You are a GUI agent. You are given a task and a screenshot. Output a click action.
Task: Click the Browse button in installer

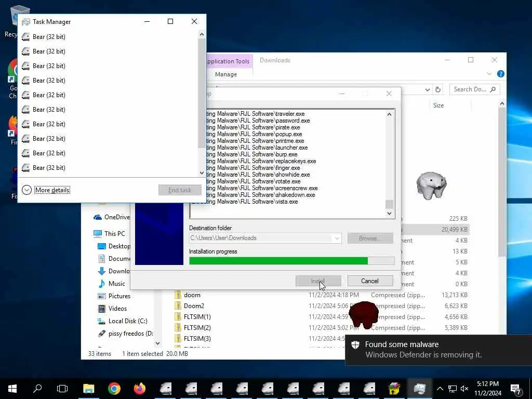click(370, 238)
